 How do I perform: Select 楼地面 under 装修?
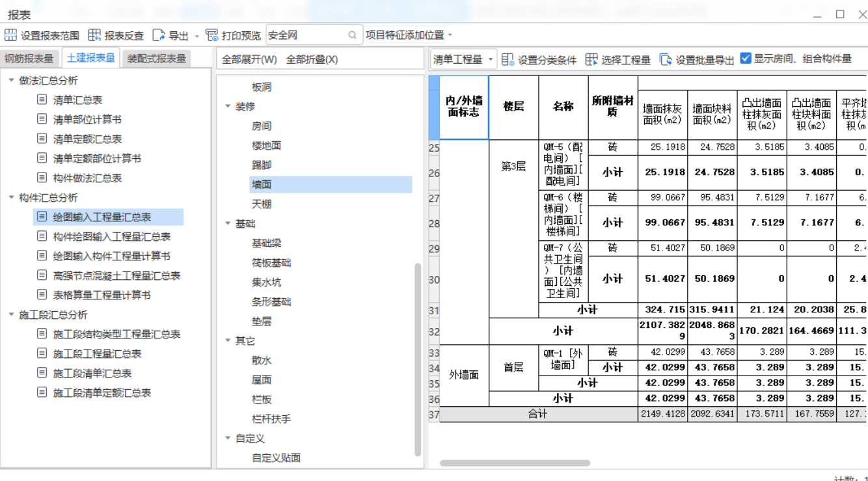[x=267, y=145]
